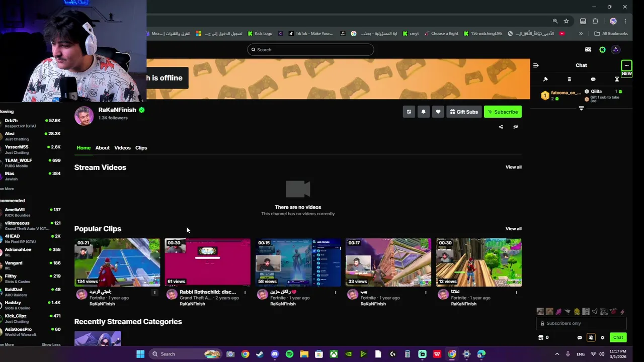Image resolution: width=644 pixels, height=362 pixels.
Task: Toggle the muted chat notifications bell
Action: click(591, 337)
